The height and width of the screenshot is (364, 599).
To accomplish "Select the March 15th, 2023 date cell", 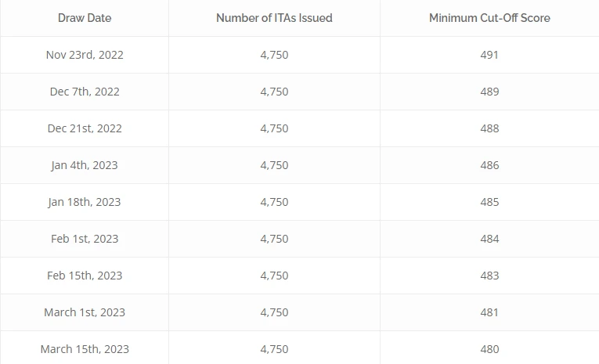I will 85,349.
